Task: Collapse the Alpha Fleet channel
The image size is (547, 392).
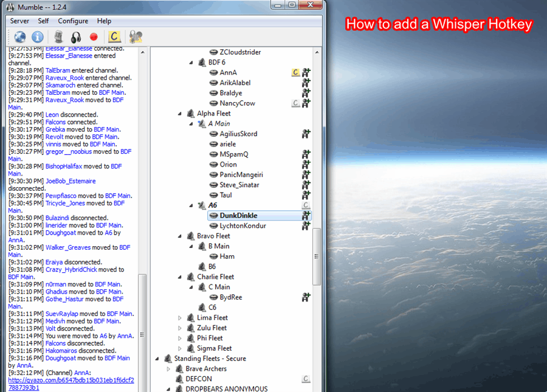Action: [x=180, y=114]
